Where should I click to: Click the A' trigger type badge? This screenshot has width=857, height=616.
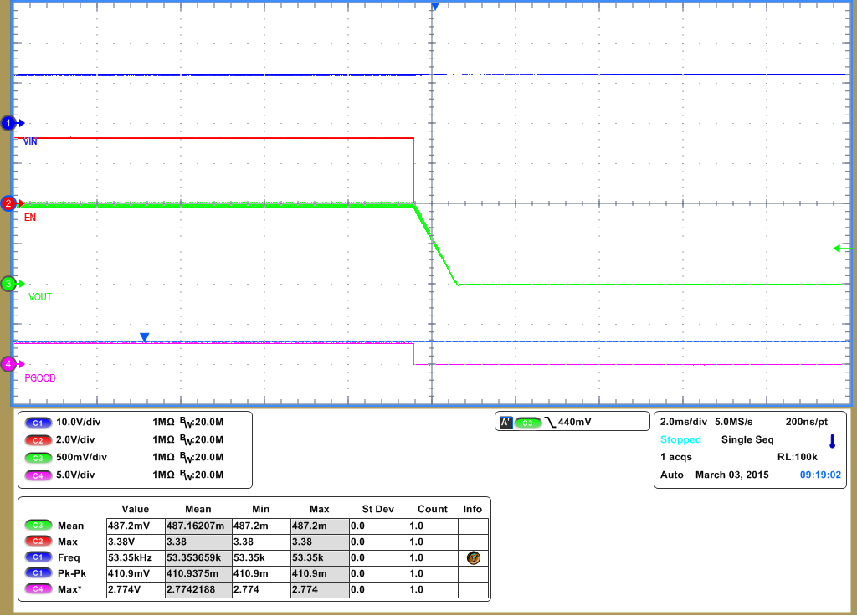[507, 422]
